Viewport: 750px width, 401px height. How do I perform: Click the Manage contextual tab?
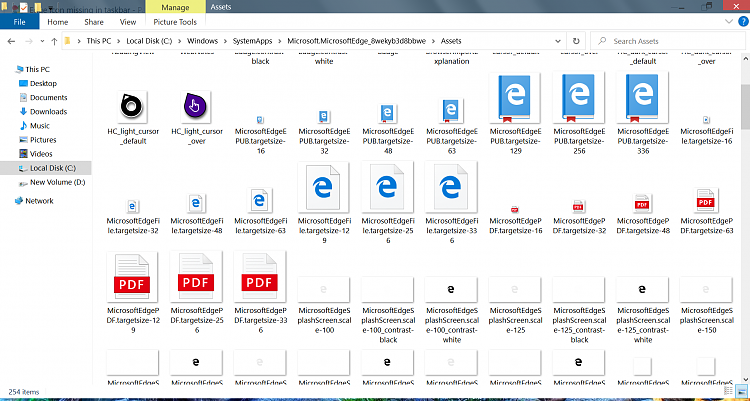[x=175, y=7]
